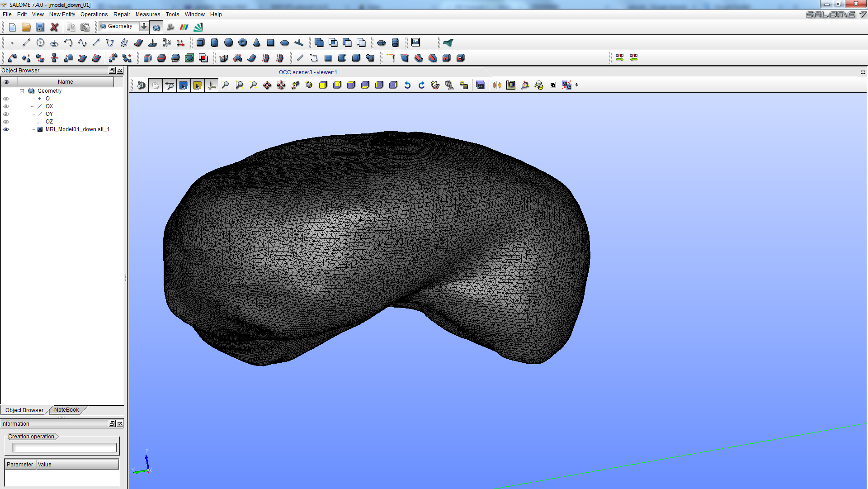868x489 pixels.
Task: Open a document folder icon
Action: tap(26, 27)
